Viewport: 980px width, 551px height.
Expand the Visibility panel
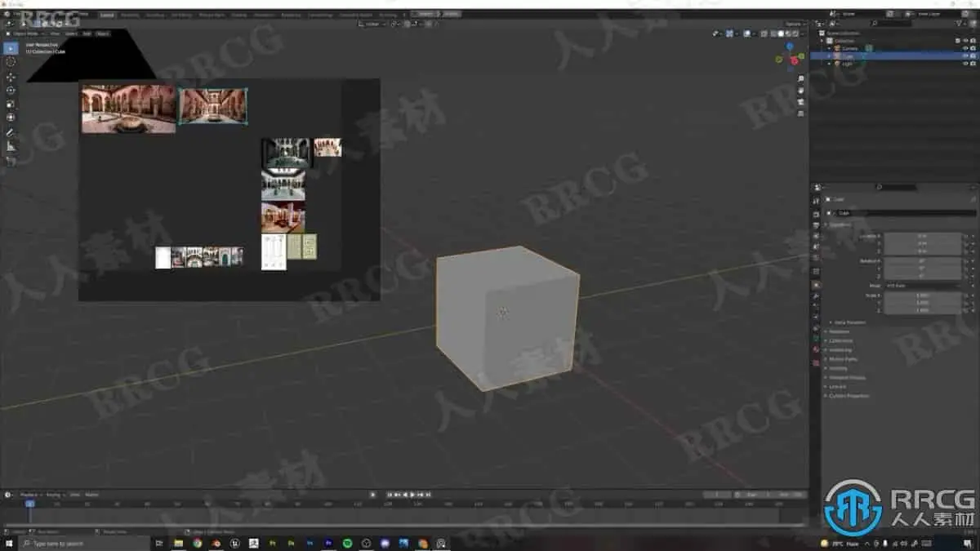[839, 368]
